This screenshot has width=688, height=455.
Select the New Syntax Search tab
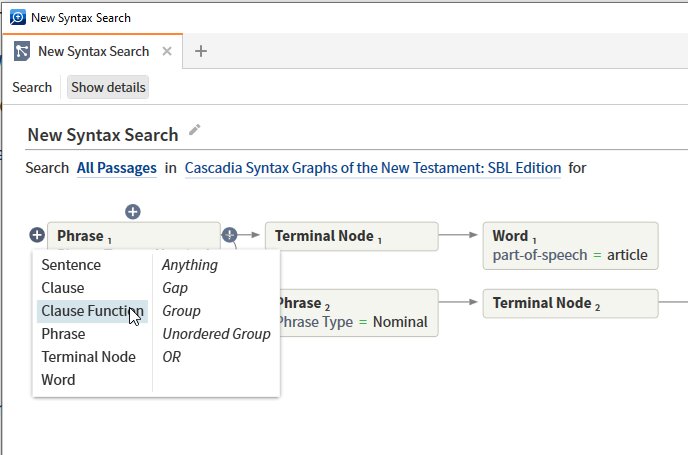tap(93, 51)
